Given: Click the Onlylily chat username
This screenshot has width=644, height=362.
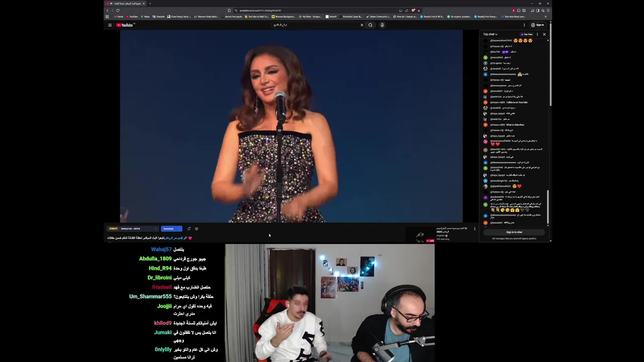Looking at the screenshot, I should point(163,349).
